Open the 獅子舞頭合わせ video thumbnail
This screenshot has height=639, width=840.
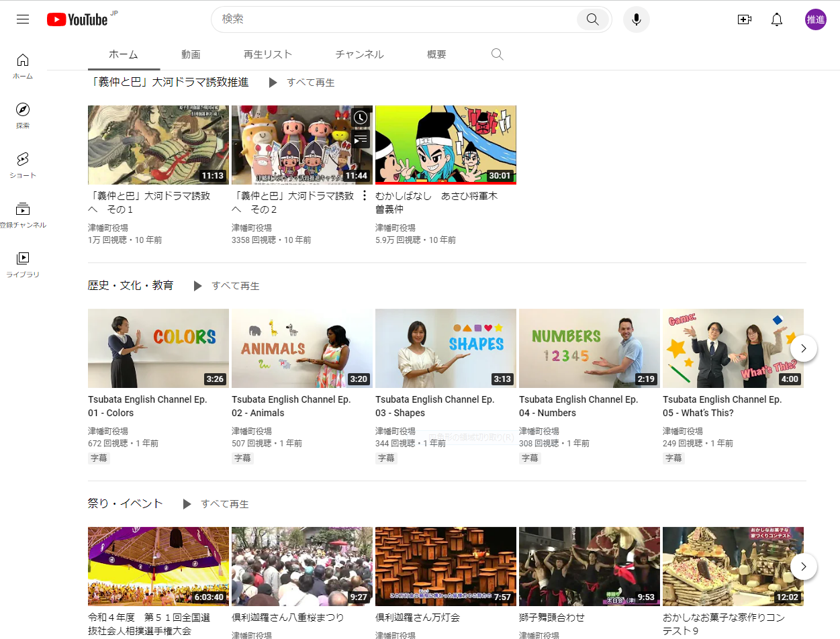pos(590,567)
